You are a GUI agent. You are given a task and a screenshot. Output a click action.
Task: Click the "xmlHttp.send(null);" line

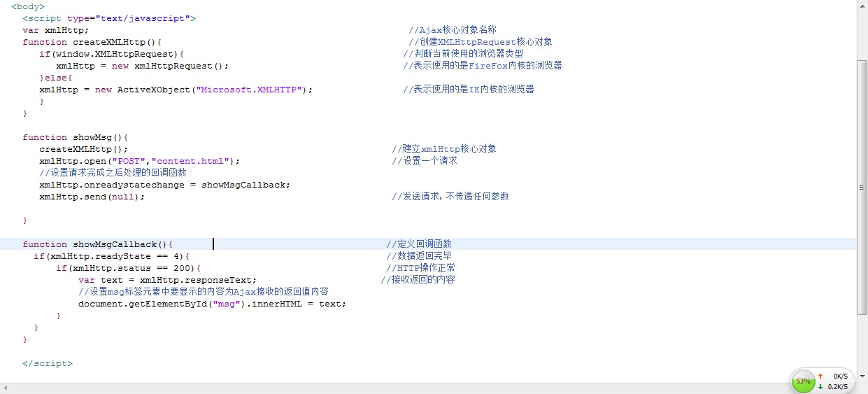coord(92,197)
